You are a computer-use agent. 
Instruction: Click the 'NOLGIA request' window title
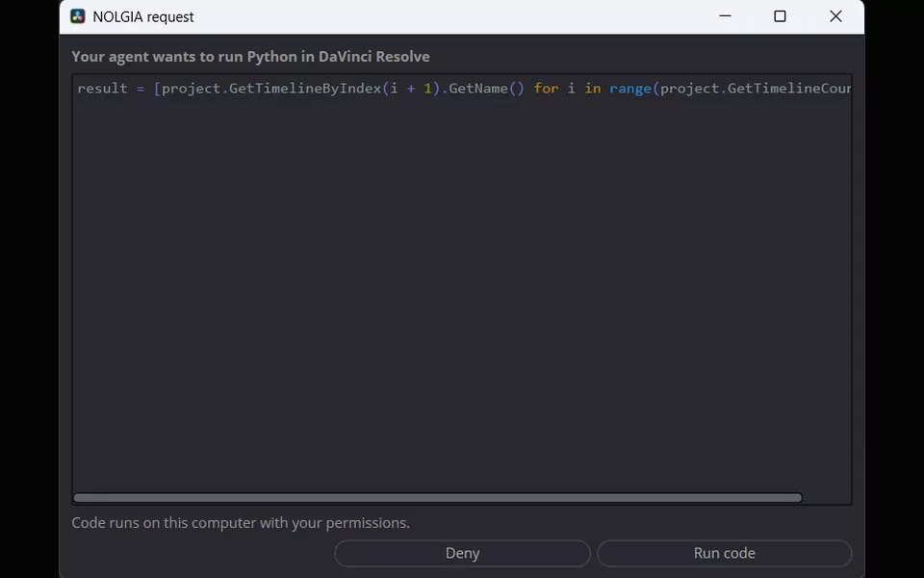click(x=143, y=17)
